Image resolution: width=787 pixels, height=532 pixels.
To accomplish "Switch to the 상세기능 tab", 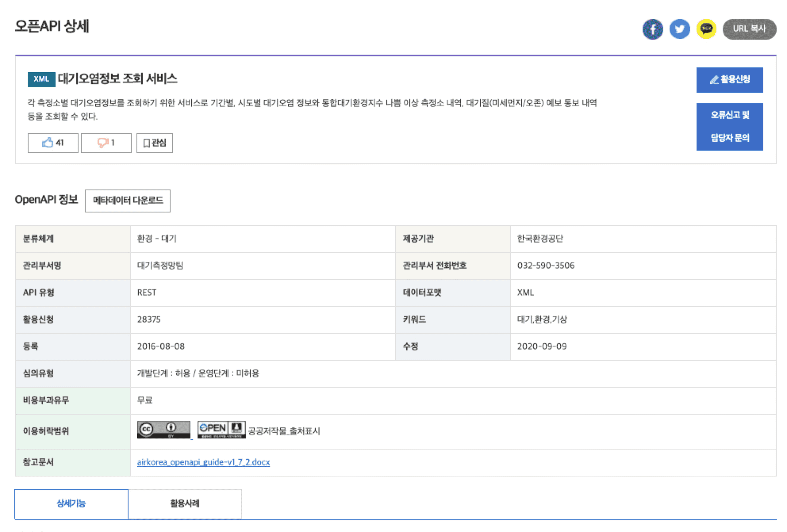I will point(71,503).
